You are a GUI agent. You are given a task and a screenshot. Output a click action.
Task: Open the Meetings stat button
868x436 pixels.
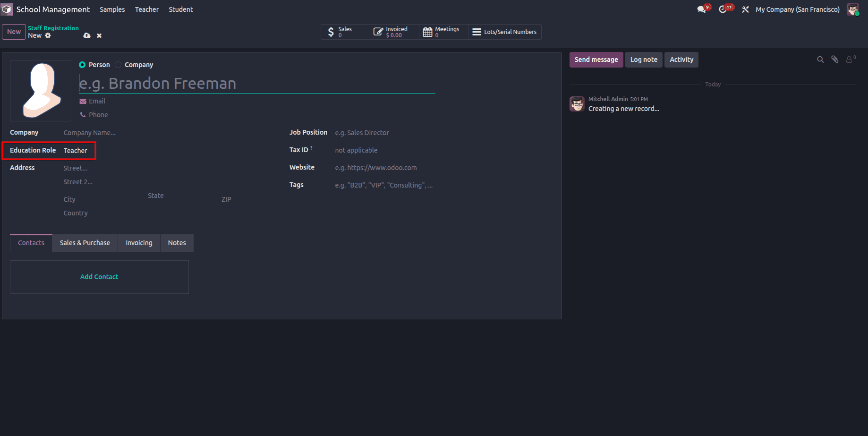tap(443, 32)
